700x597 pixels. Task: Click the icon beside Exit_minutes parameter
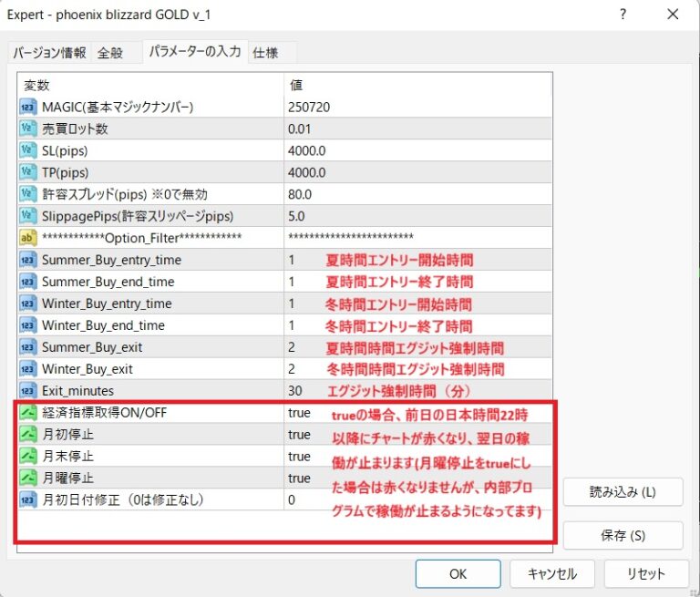tap(27, 391)
